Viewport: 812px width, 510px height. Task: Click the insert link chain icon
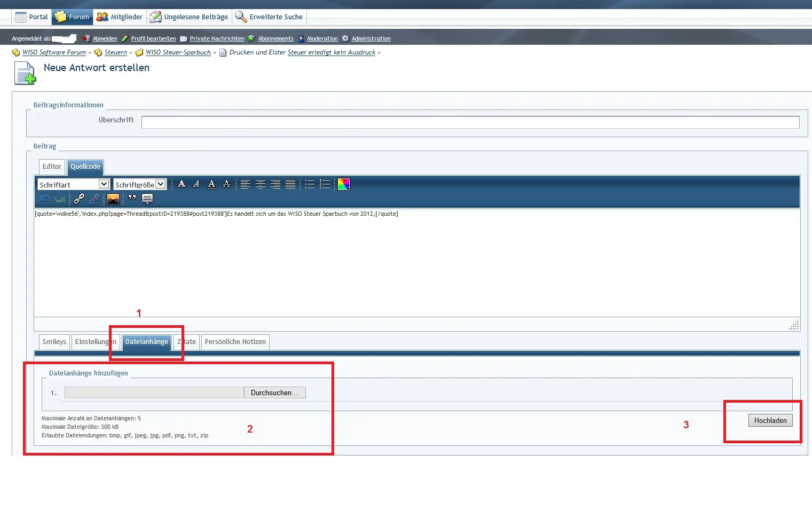(x=79, y=199)
